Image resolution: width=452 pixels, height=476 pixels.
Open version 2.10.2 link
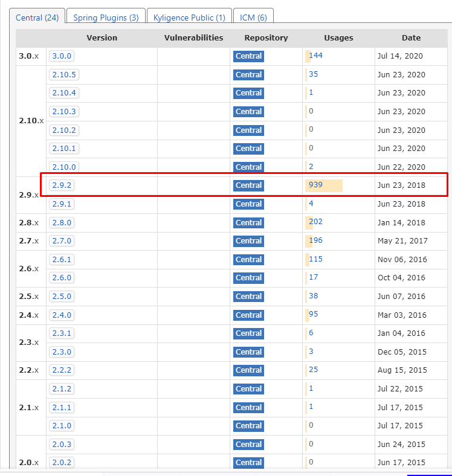click(64, 130)
